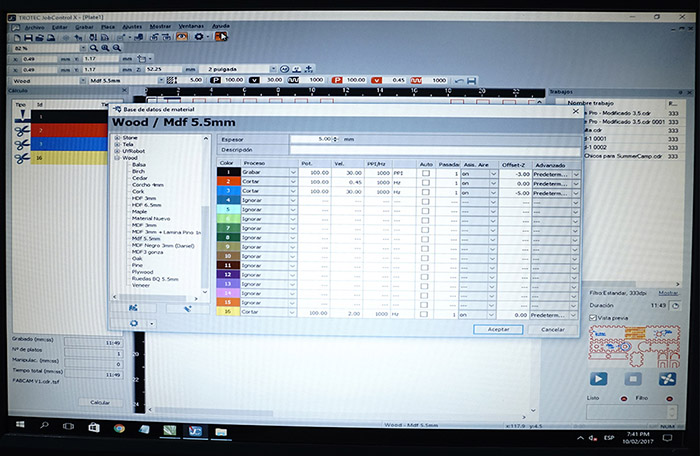Image resolution: width=700 pixels, height=456 pixels.
Task: Toggle Auto checkbox for color 4 row
Action: (426, 201)
